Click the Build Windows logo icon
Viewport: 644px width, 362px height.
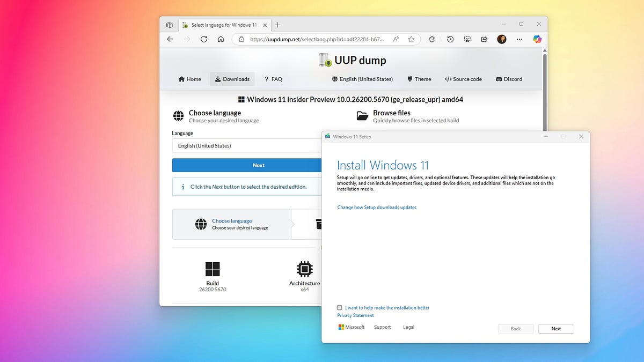tap(213, 269)
